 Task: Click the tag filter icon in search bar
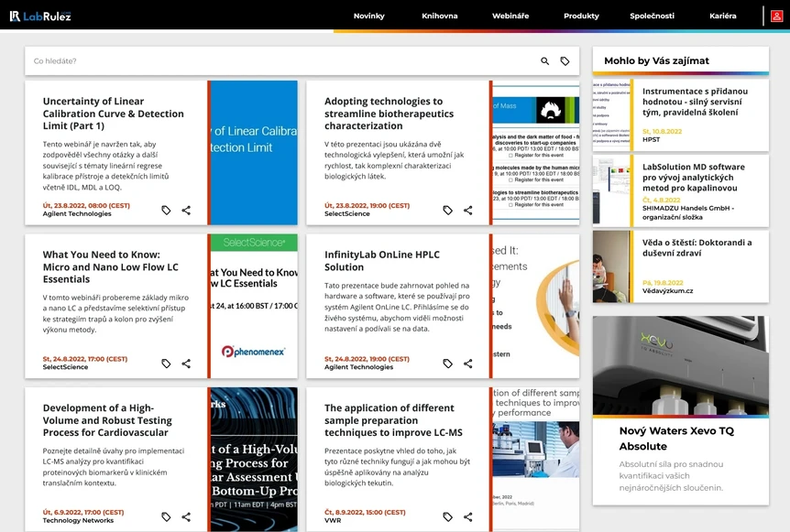(x=565, y=61)
